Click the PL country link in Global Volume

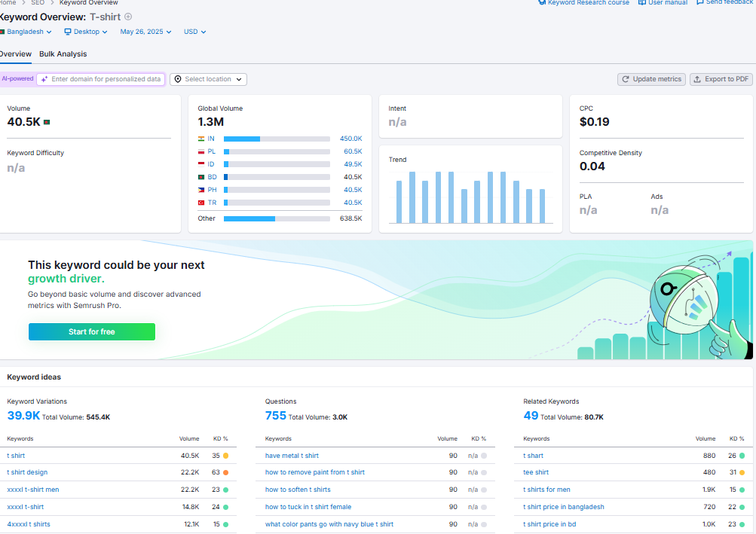tap(212, 151)
